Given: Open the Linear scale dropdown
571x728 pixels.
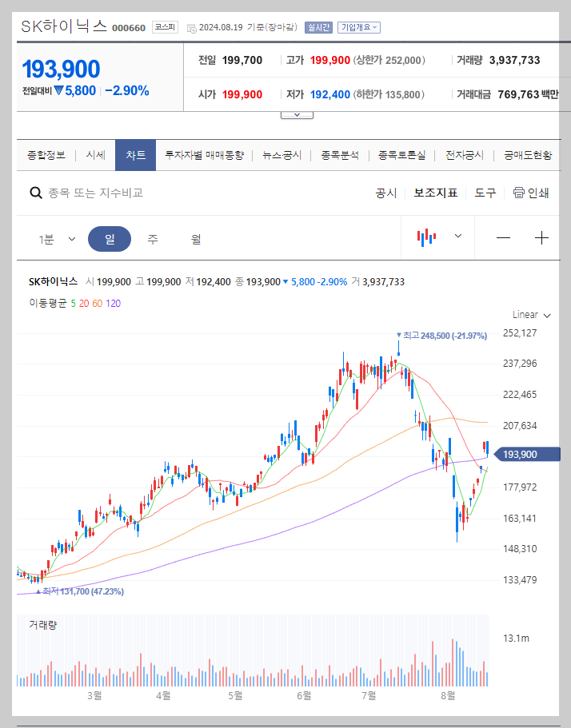Looking at the screenshot, I should pos(529,315).
